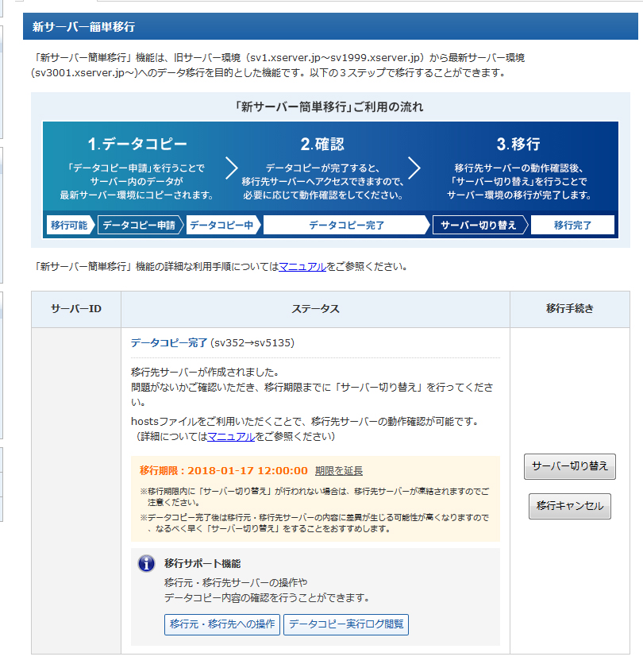The width and height of the screenshot is (643, 672).
Task: Click the データコピー完了 status title in table
Action: 169,343
